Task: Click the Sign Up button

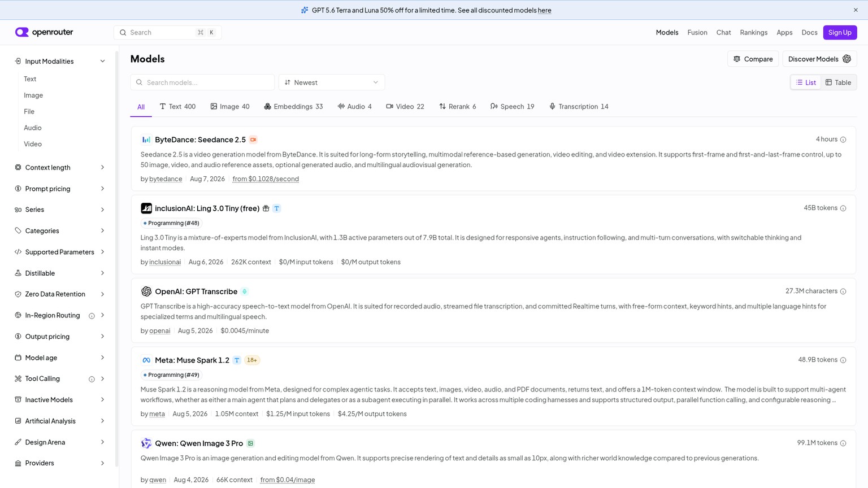Action: click(840, 32)
